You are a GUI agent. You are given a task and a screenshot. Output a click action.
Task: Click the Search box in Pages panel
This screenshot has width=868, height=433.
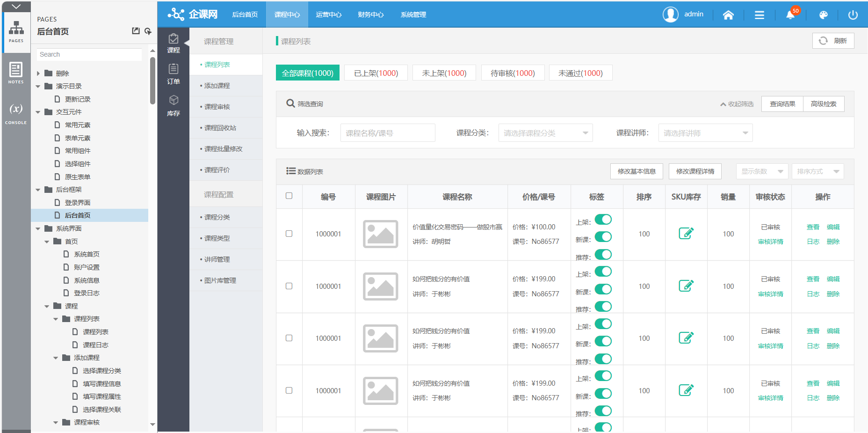[x=89, y=54]
